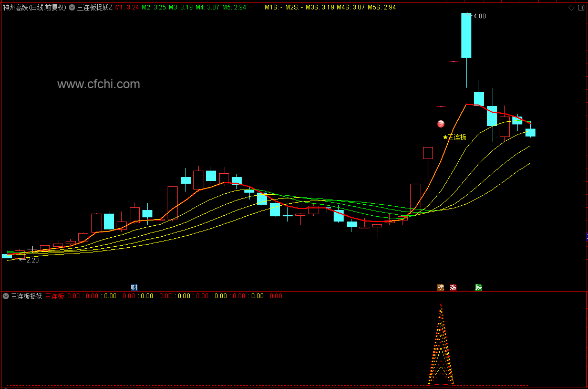Click the hollow red candle below red ball
Image resolution: width=588 pixels, height=389 pixels.
(x=428, y=153)
